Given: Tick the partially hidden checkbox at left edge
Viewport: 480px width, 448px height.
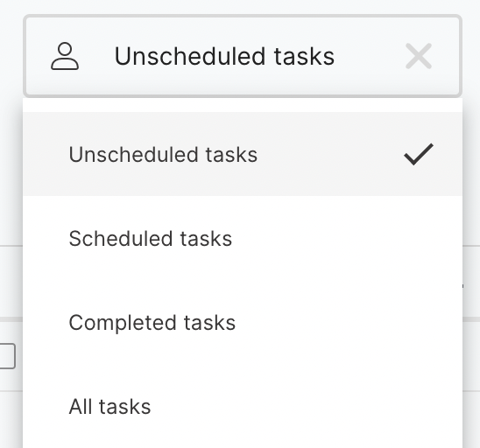Looking at the screenshot, I should 7,356.
